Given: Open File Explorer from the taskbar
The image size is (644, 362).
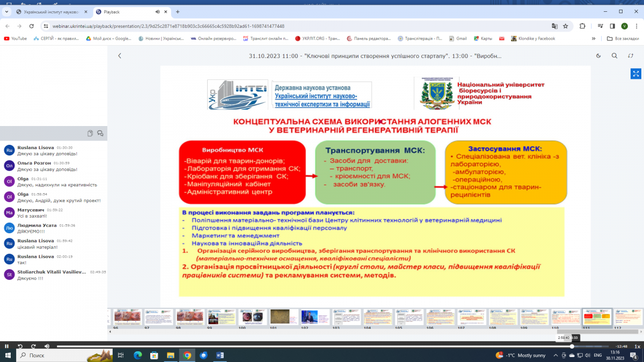Looking at the screenshot, I should point(170,355).
